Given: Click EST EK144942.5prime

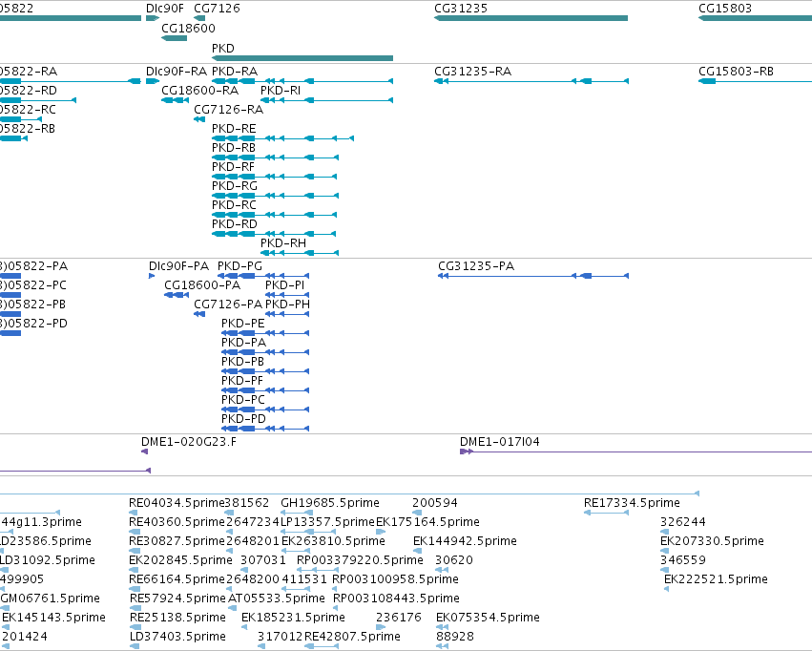Looking at the screenshot, I should pyautogui.click(x=417, y=551).
